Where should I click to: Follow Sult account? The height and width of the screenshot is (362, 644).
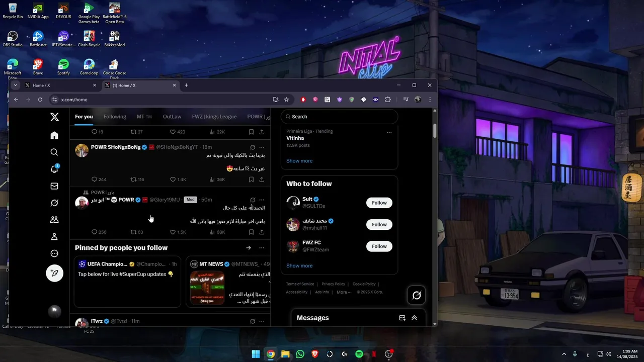pyautogui.click(x=379, y=203)
